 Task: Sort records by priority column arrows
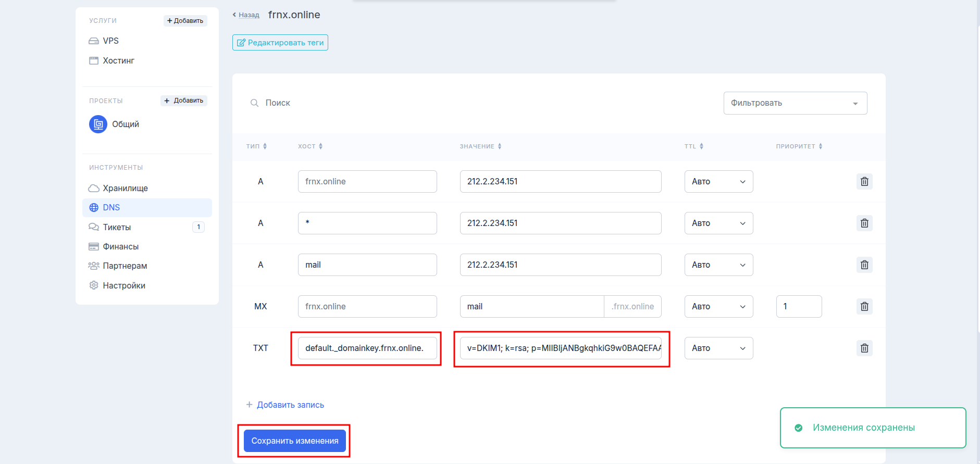pyautogui.click(x=820, y=146)
